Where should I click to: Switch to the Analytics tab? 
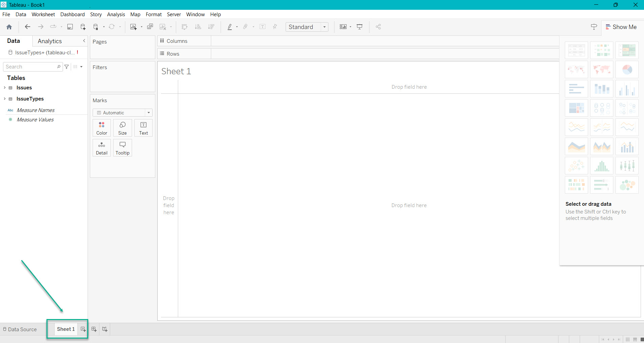[x=50, y=41]
